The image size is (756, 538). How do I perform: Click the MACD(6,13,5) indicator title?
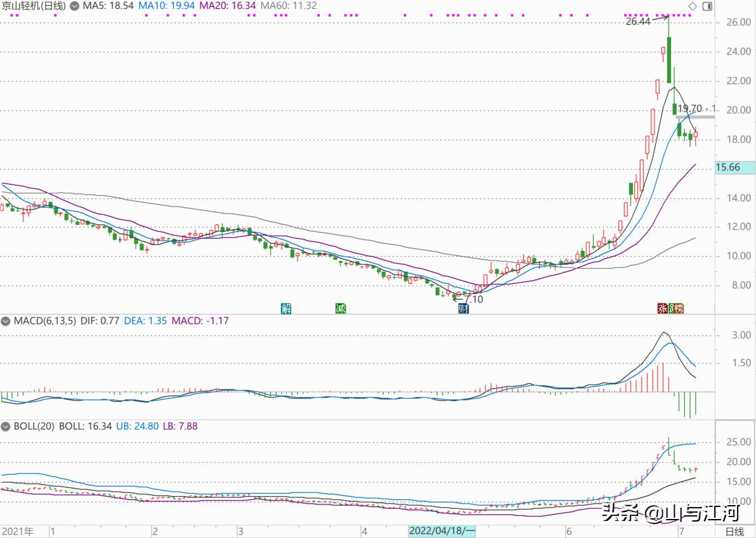tap(44, 321)
